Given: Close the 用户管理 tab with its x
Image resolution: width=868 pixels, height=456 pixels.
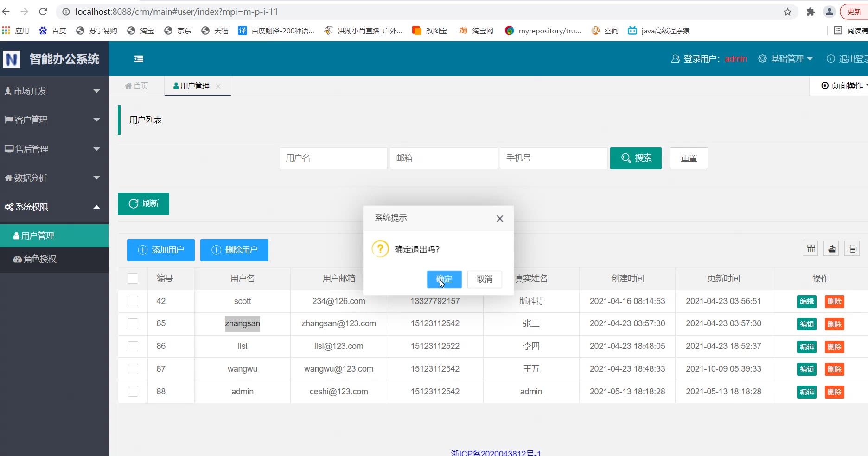Looking at the screenshot, I should point(218,86).
